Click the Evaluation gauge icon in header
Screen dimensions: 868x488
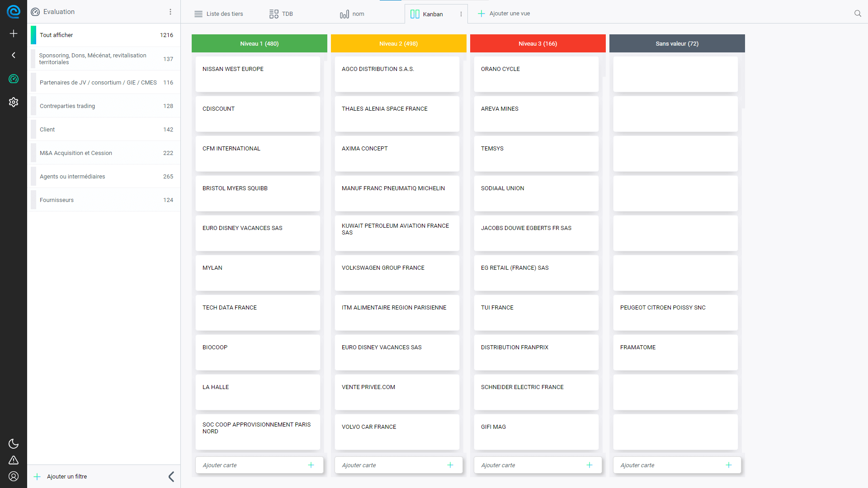pos(35,12)
